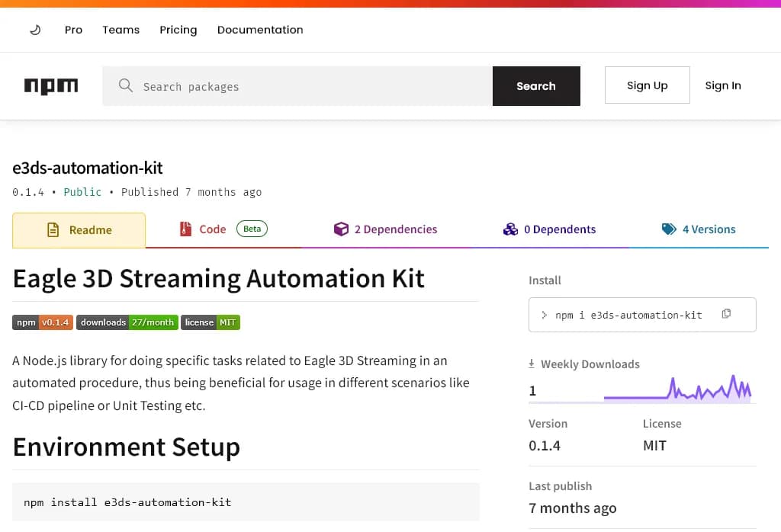Click the Eagle 3D Streaming Automation Kit heading
Screen dimensions: 781x532
(x=219, y=278)
